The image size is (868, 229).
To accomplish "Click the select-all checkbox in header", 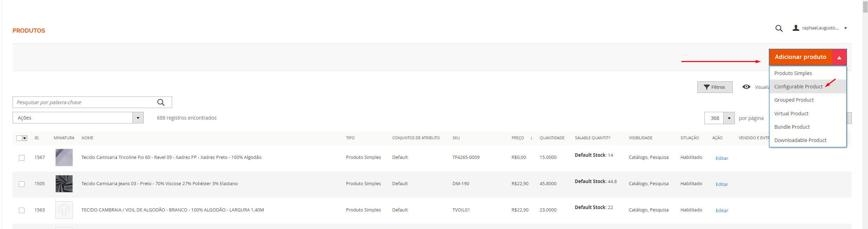I will click(19, 138).
